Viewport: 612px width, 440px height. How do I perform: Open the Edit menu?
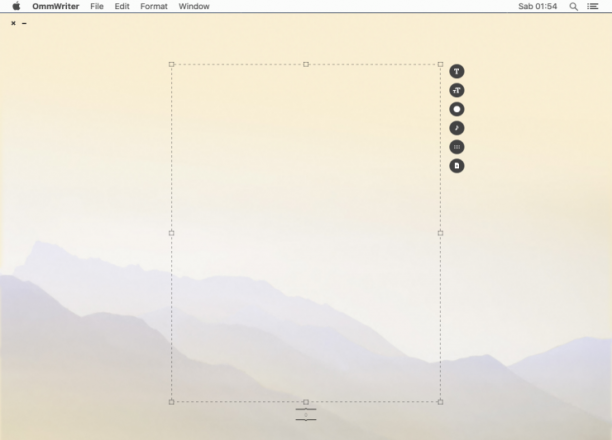[x=122, y=6]
